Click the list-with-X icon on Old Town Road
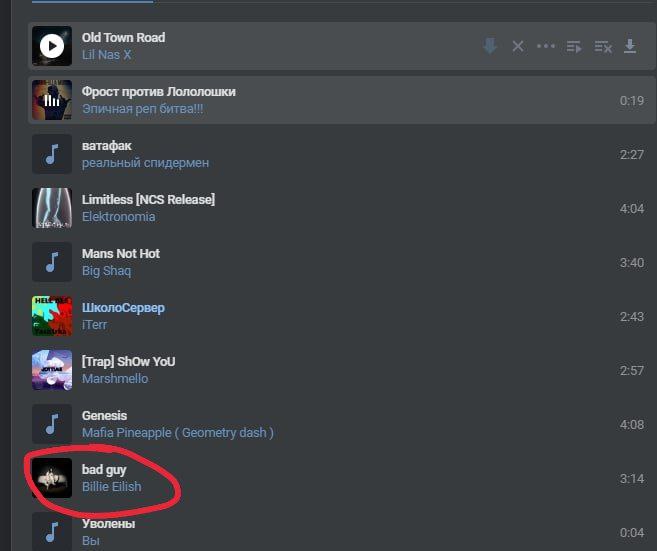 click(603, 47)
